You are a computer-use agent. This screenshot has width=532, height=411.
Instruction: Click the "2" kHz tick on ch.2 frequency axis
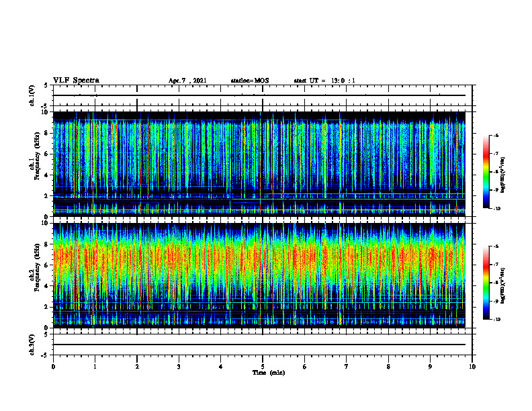click(48, 307)
